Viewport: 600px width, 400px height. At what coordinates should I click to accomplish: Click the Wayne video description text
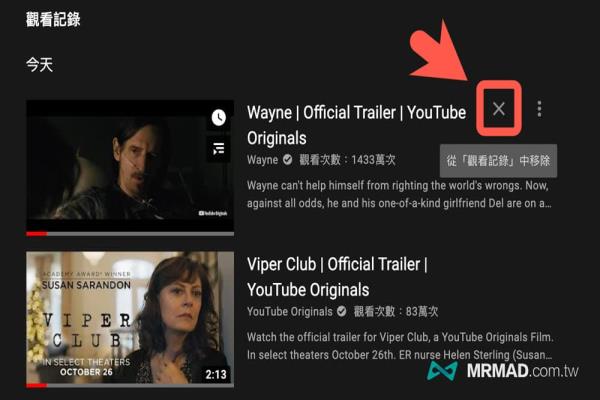click(399, 194)
